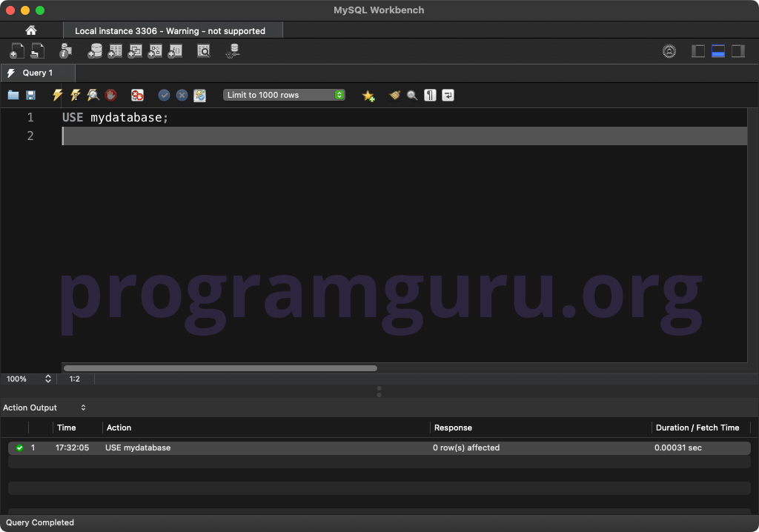
Task: Select Local instance 3306 connection tab
Action: (173, 30)
